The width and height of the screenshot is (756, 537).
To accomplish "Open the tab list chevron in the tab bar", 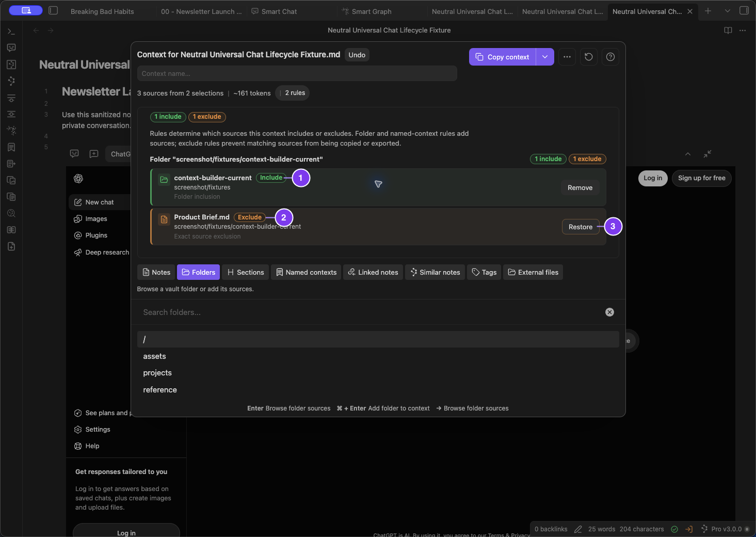I will (728, 11).
